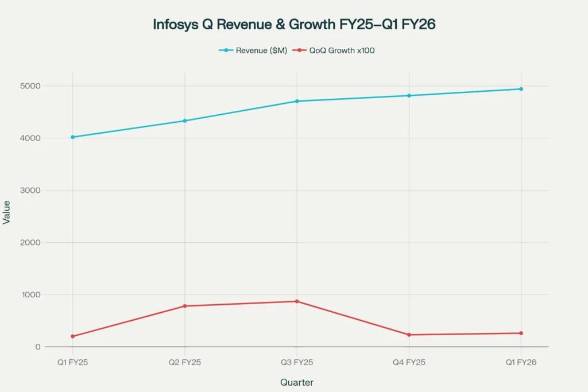Expand the Q3 FY25 revenue point details
The image size is (588, 392).
(x=296, y=100)
